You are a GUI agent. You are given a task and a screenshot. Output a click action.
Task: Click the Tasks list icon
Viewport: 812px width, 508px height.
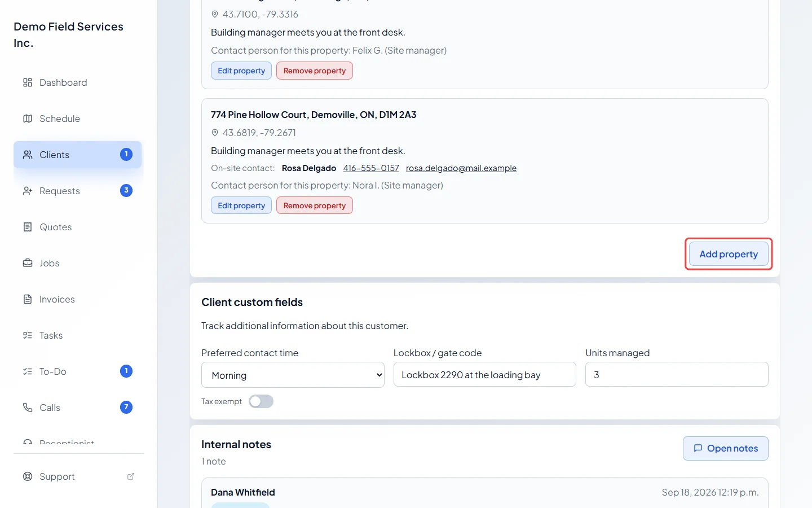point(28,335)
